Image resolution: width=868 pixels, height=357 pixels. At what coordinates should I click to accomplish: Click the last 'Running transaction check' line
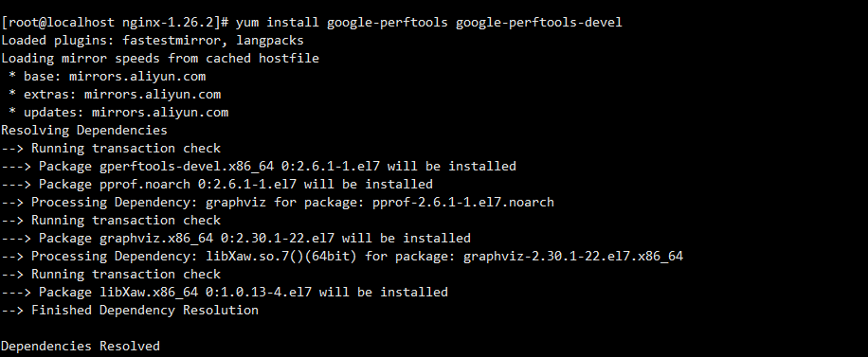[x=111, y=275]
